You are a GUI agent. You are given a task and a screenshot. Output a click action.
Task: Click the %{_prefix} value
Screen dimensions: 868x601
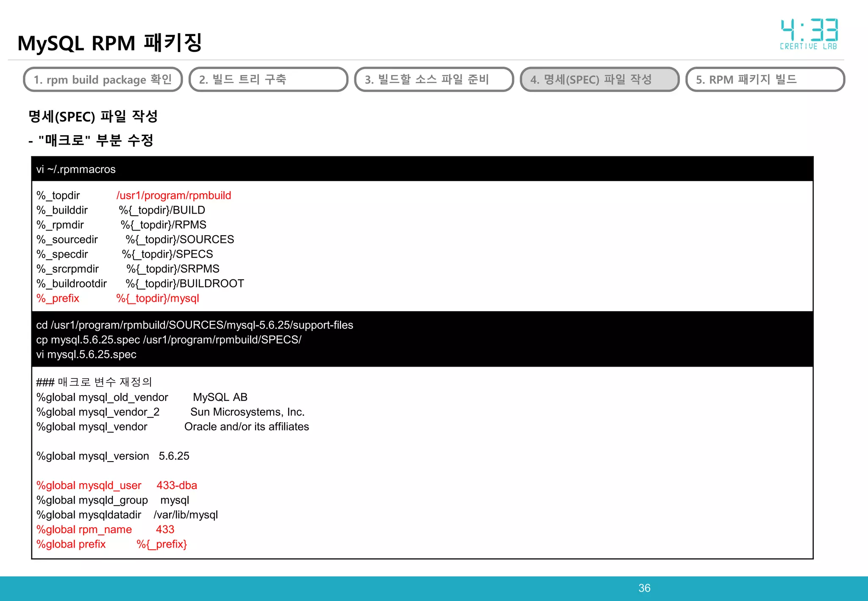[x=161, y=544]
